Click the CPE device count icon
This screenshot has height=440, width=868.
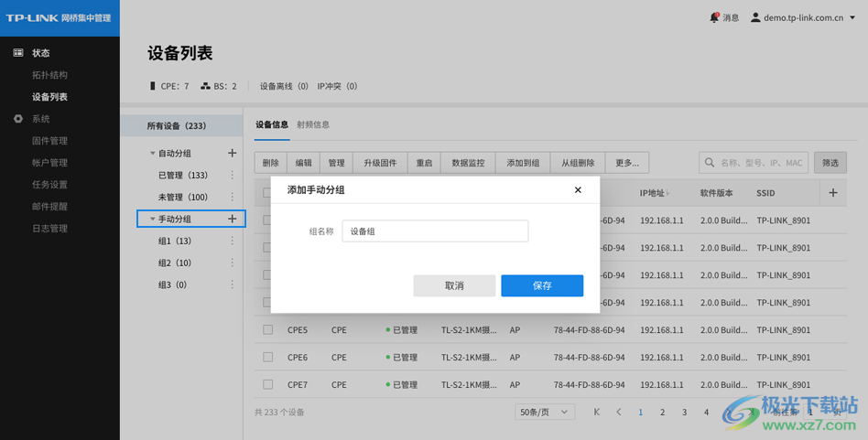pyautogui.click(x=153, y=86)
